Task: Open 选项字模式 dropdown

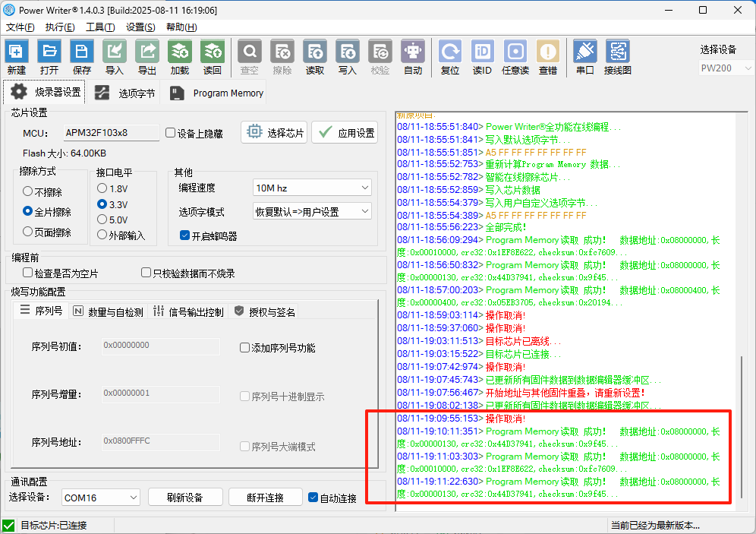Action: pyautogui.click(x=312, y=211)
